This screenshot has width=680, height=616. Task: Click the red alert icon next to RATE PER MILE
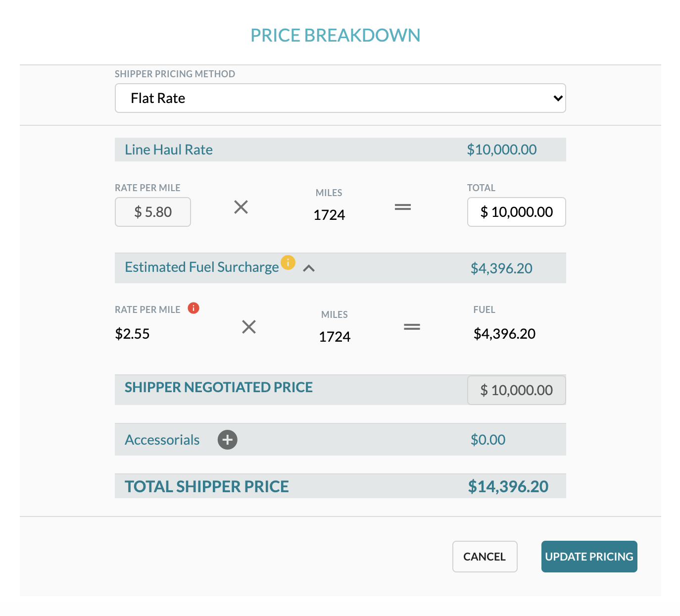click(x=194, y=308)
